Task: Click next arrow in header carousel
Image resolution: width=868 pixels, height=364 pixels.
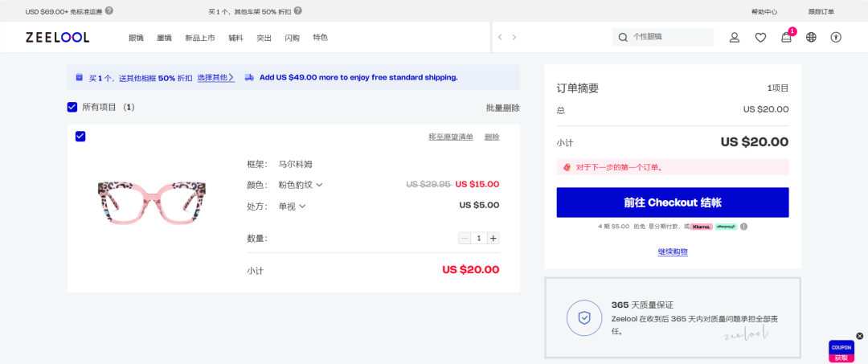Action: (x=514, y=37)
